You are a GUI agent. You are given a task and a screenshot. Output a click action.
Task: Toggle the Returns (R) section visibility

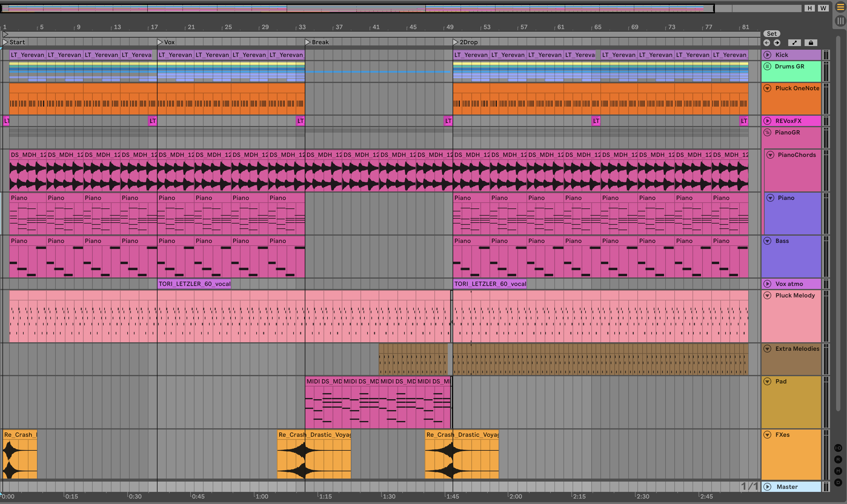point(838,459)
